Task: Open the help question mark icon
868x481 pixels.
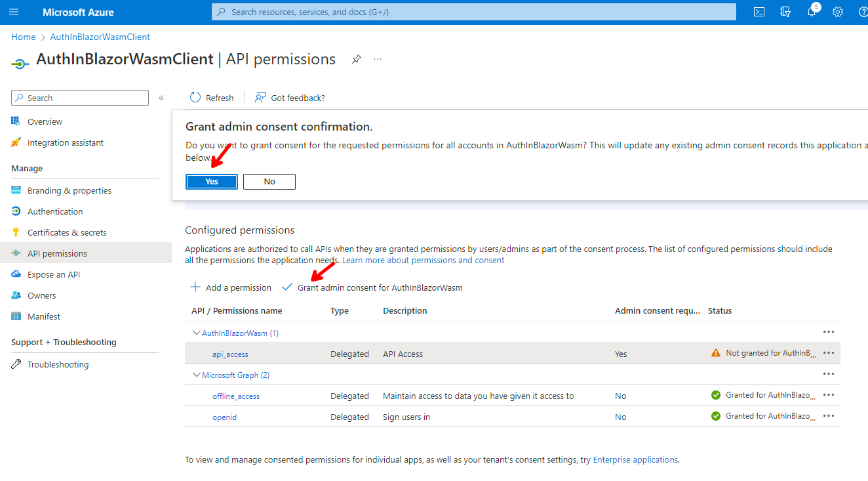Action: [863, 12]
